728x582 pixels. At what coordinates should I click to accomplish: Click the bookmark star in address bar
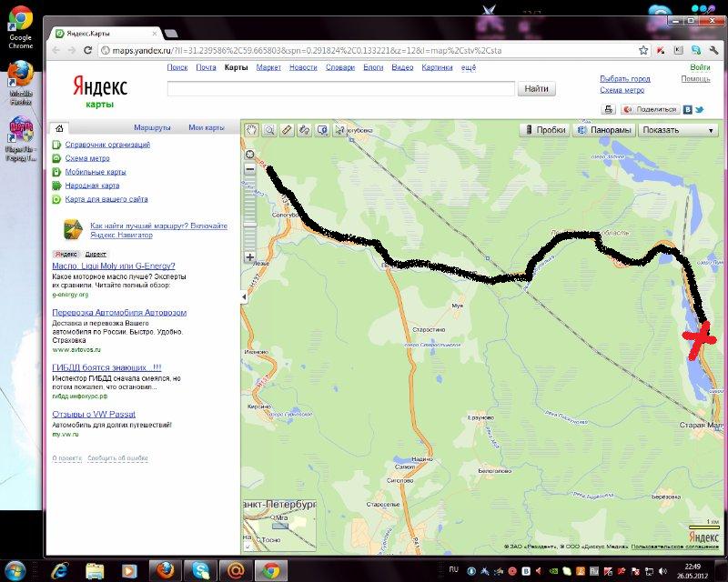pos(643,50)
